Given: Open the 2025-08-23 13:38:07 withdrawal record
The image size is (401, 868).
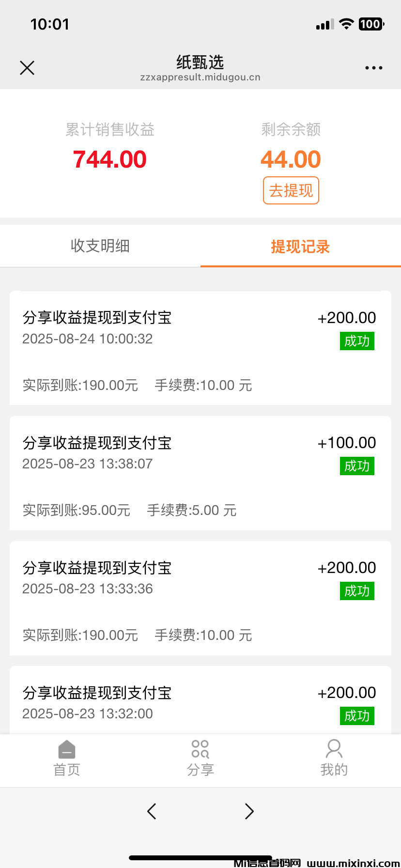Looking at the screenshot, I should [x=200, y=473].
